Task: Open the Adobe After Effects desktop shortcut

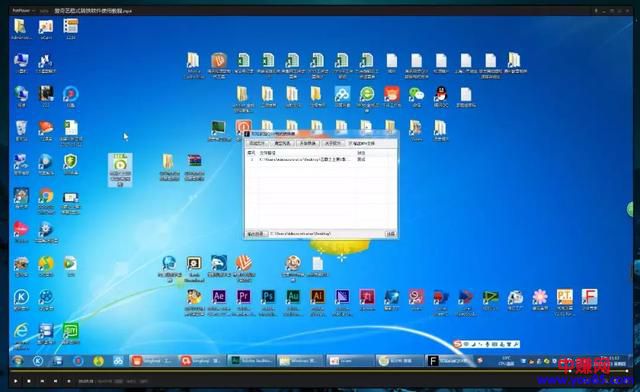Action: (219, 297)
